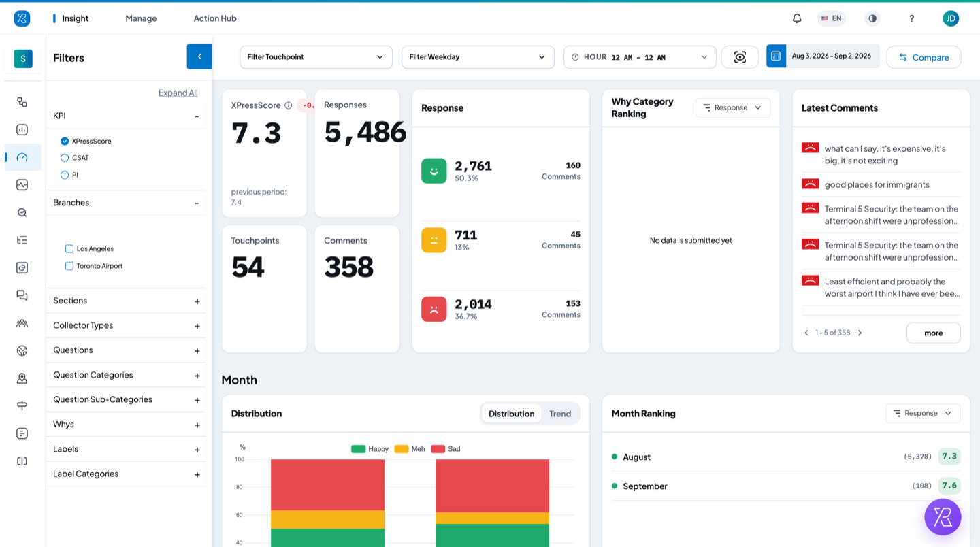Screen dimensions: 980x547
Task: Select the PI KPI radio
Action: [x=65, y=175]
